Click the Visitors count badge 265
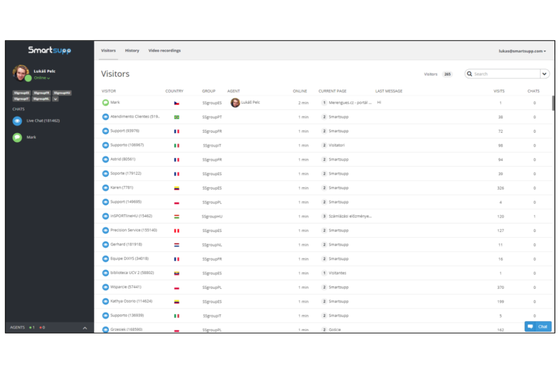 click(x=448, y=74)
